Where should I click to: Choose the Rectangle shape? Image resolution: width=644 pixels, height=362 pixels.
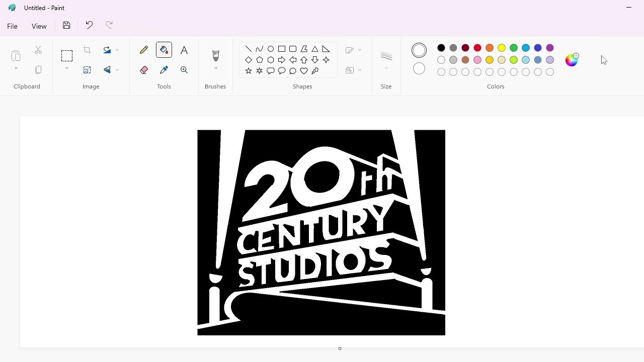(282, 49)
